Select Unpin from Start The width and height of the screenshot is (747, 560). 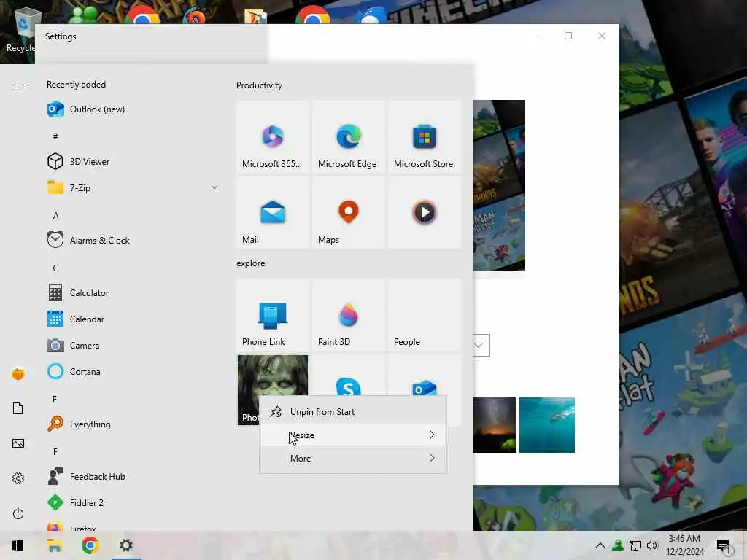pos(353,412)
